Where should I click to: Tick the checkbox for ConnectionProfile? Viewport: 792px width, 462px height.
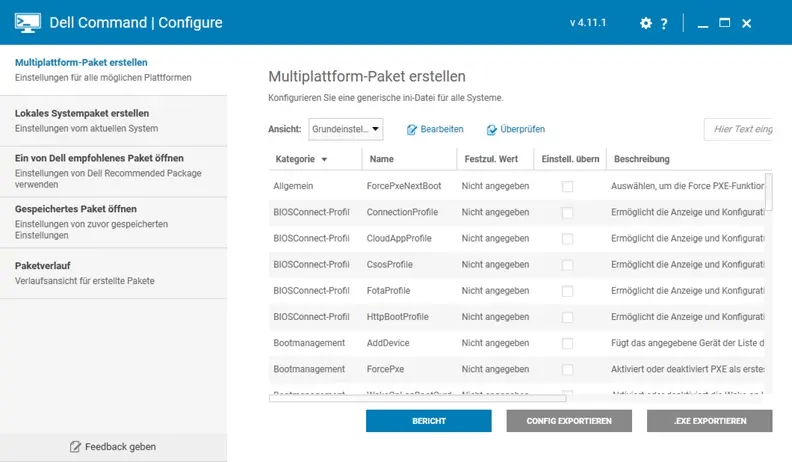567,213
